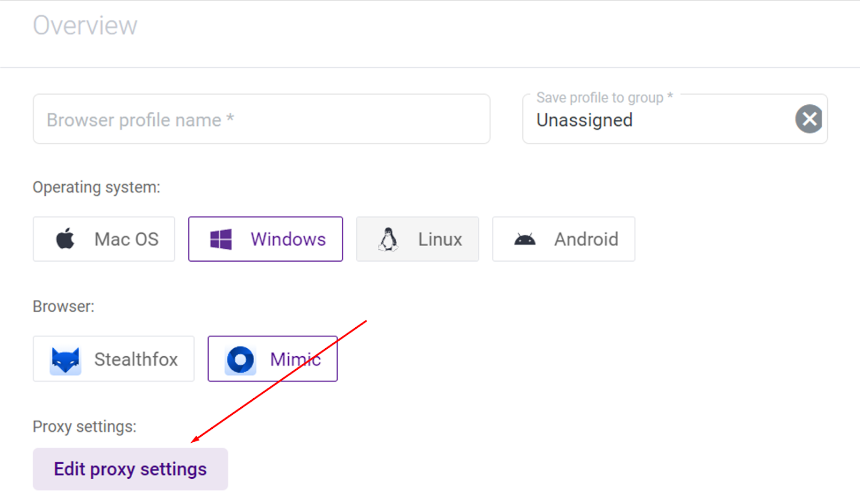
Task: Choose the Mimic browser
Action: pos(273,359)
